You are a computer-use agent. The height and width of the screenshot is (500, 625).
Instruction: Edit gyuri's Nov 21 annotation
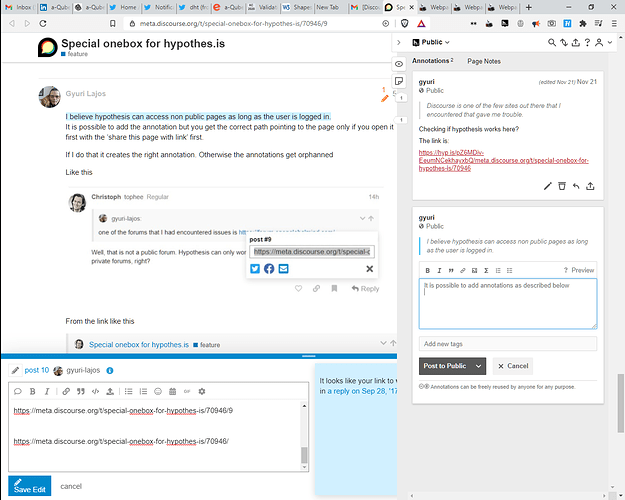pos(548,186)
